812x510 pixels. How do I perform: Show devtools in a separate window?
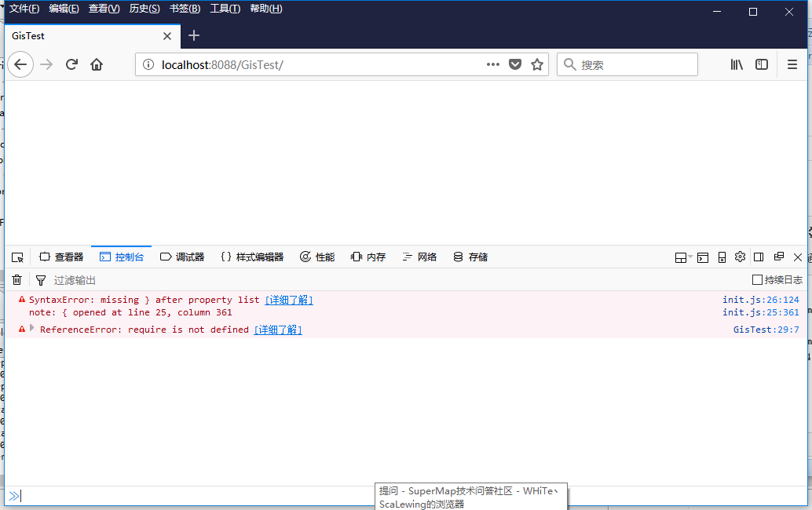pyautogui.click(x=778, y=257)
